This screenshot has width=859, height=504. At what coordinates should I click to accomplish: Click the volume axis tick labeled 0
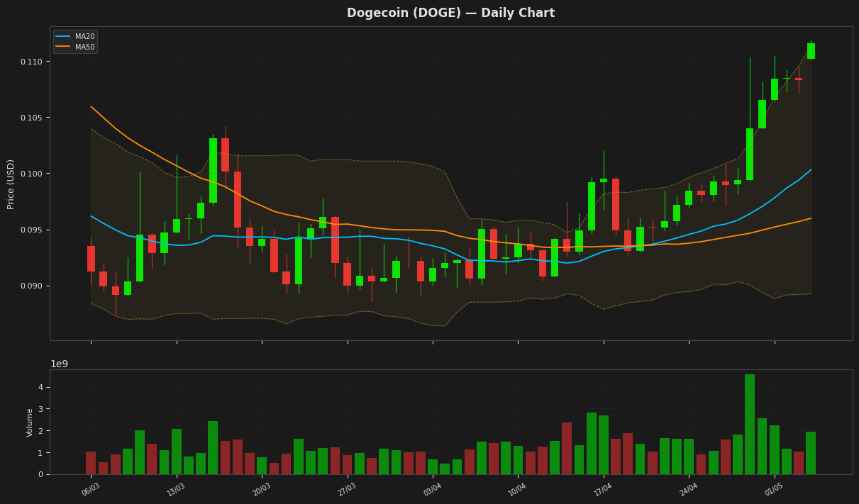coord(41,474)
